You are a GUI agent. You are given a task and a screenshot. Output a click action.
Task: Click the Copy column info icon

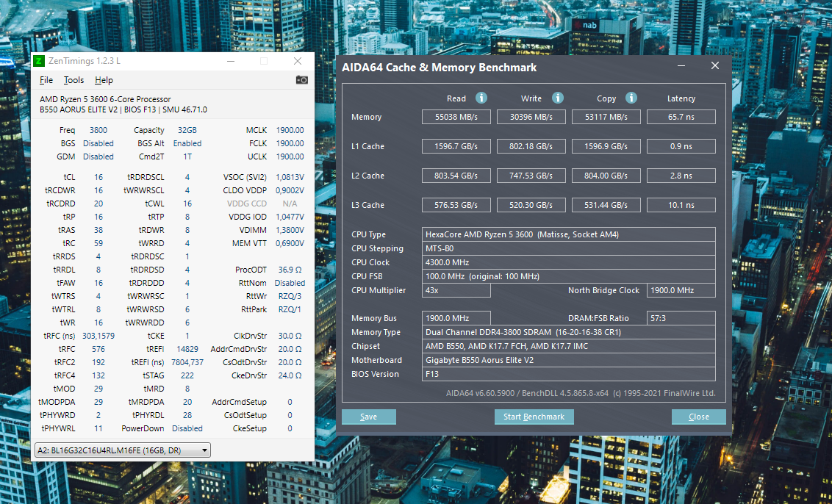pos(631,98)
